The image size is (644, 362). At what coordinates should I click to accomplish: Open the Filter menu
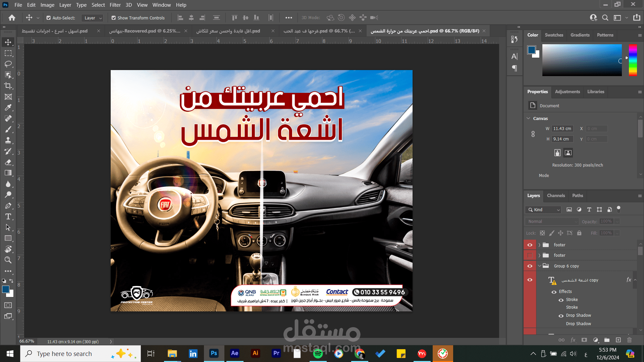pyautogui.click(x=115, y=5)
